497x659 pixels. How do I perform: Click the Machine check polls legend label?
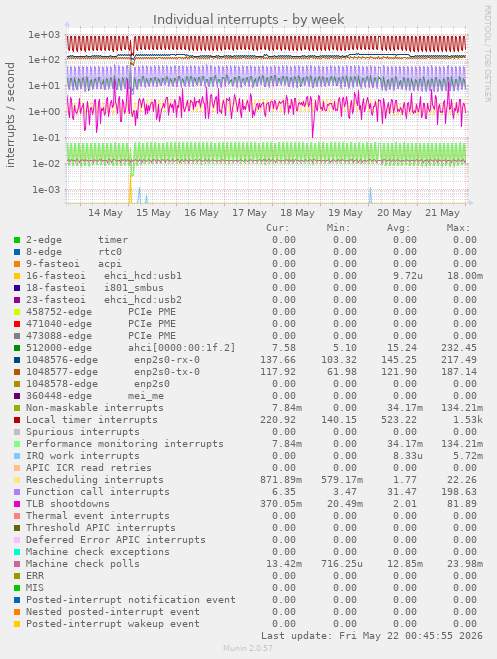(83, 564)
